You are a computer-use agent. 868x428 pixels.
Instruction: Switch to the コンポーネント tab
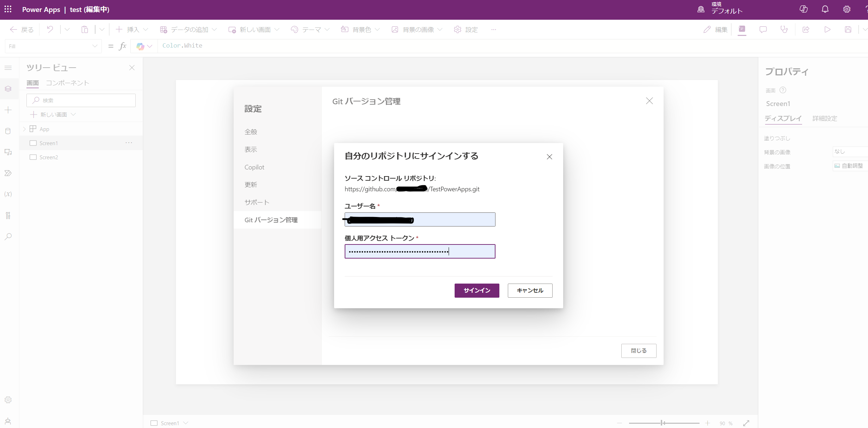point(68,83)
